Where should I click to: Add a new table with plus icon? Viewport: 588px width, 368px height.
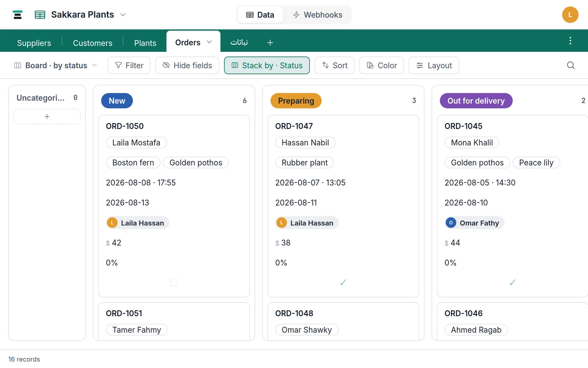click(x=270, y=43)
